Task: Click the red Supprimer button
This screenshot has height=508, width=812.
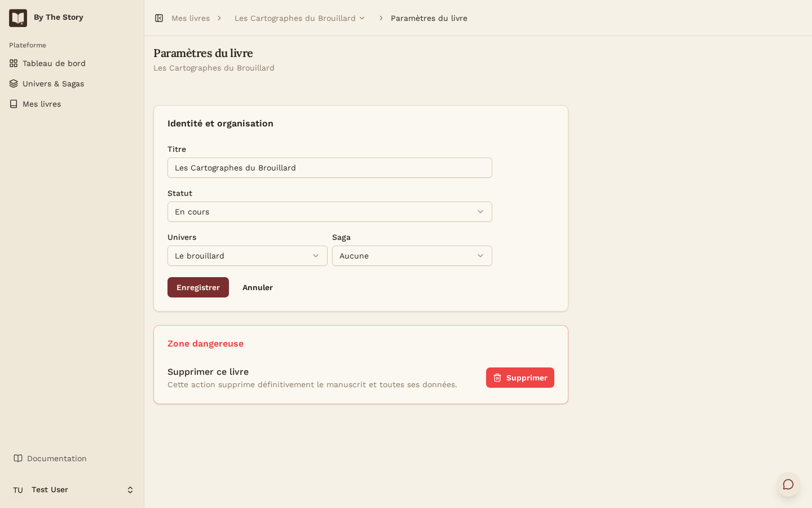Action: pos(520,378)
